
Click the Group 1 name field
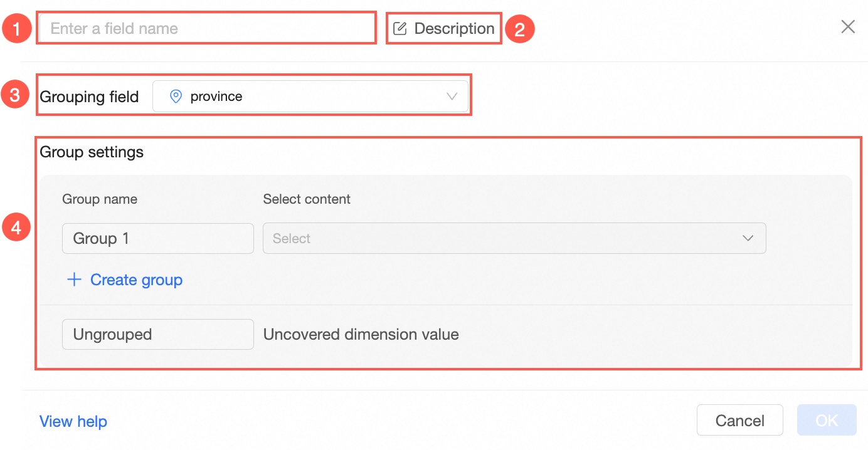pyautogui.click(x=157, y=238)
